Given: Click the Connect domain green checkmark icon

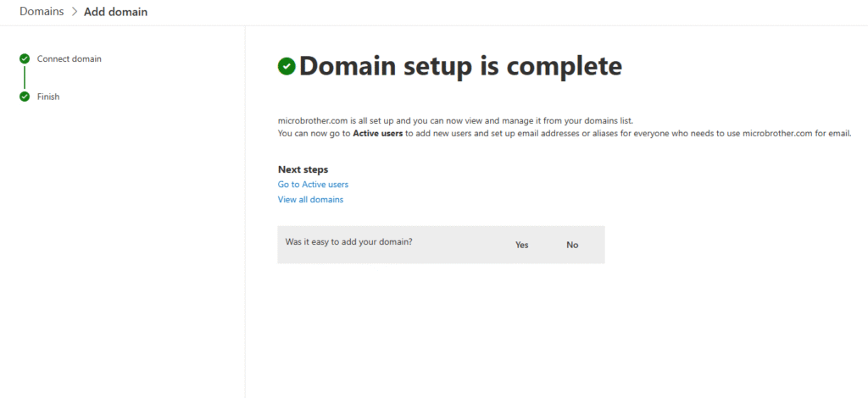Looking at the screenshot, I should [x=25, y=59].
